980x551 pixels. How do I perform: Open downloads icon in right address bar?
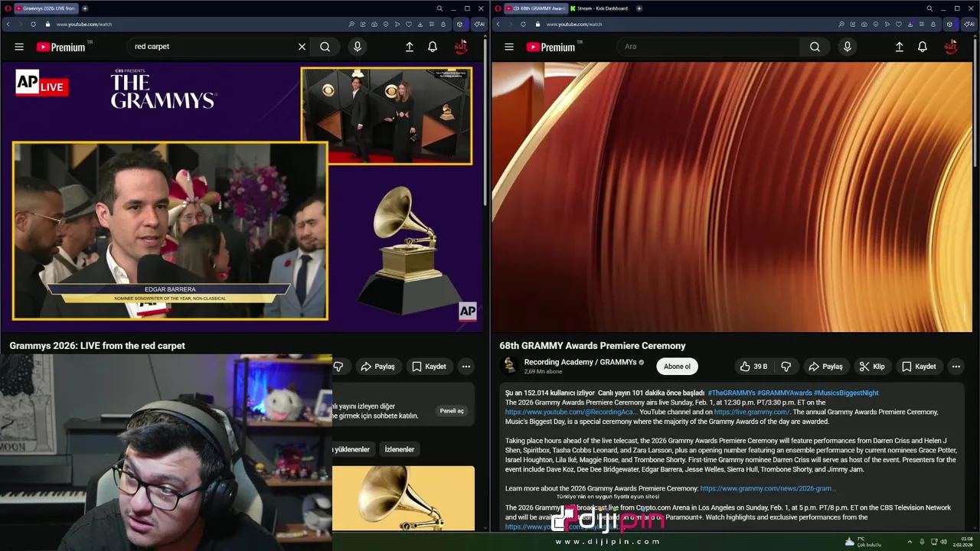pos(910,24)
